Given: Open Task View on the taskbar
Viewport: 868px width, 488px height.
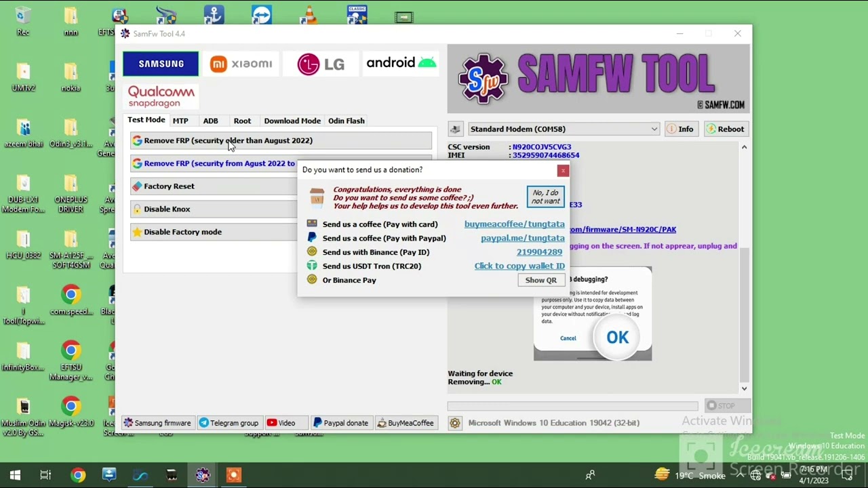Looking at the screenshot, I should tap(45, 475).
